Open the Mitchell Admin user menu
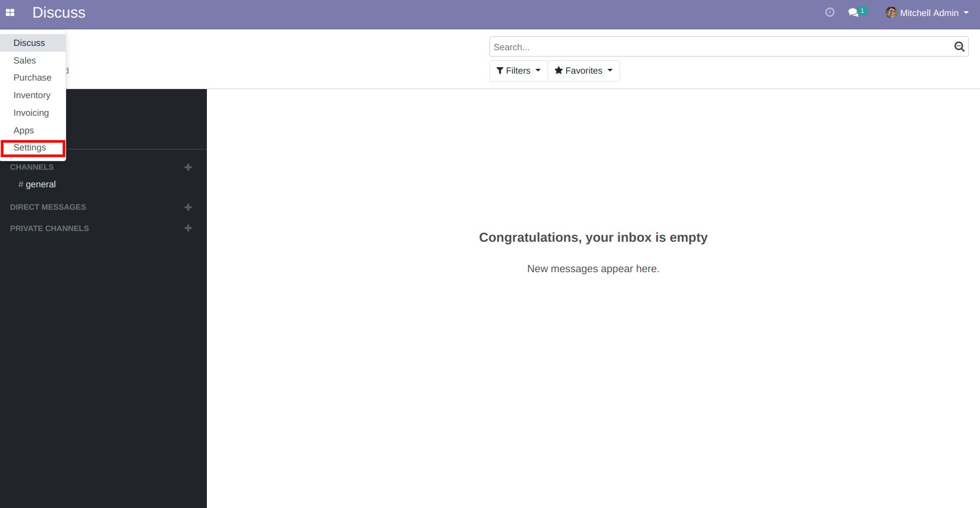This screenshot has width=980, height=508. click(x=929, y=13)
